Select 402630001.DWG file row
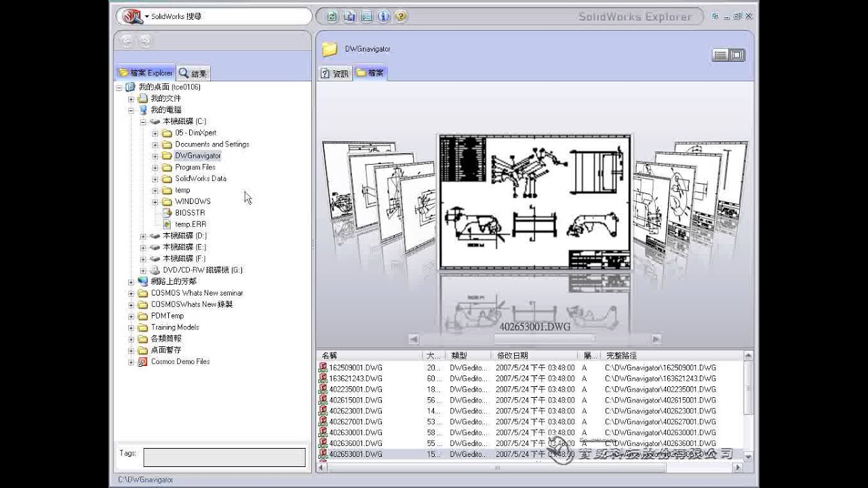The width and height of the screenshot is (868, 488). (530, 433)
